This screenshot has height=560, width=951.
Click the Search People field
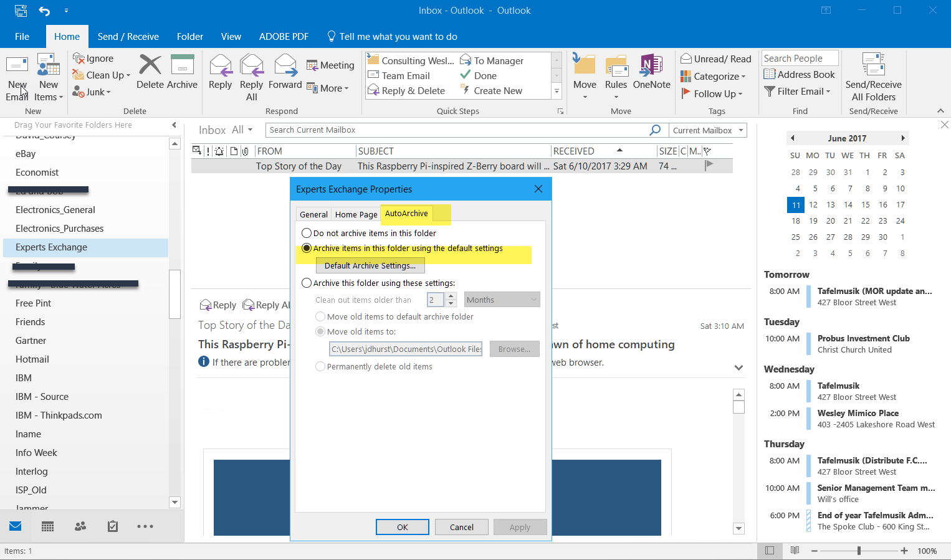(x=800, y=58)
